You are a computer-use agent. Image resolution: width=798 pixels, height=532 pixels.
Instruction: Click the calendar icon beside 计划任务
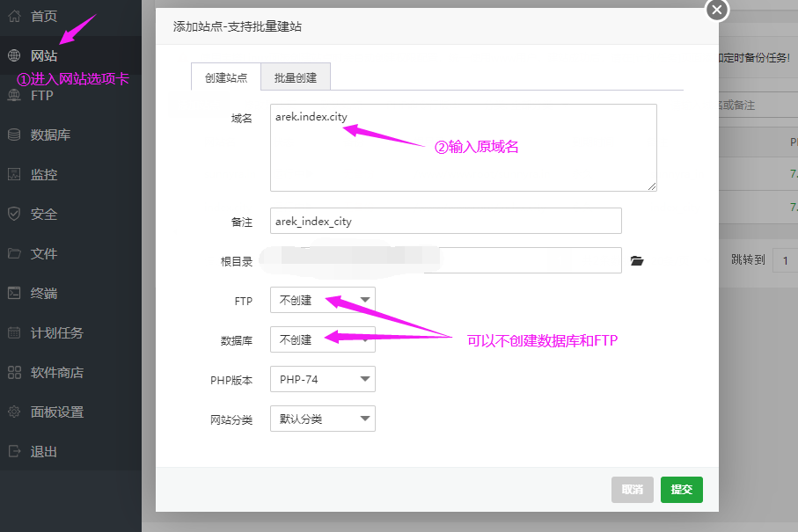click(14, 332)
